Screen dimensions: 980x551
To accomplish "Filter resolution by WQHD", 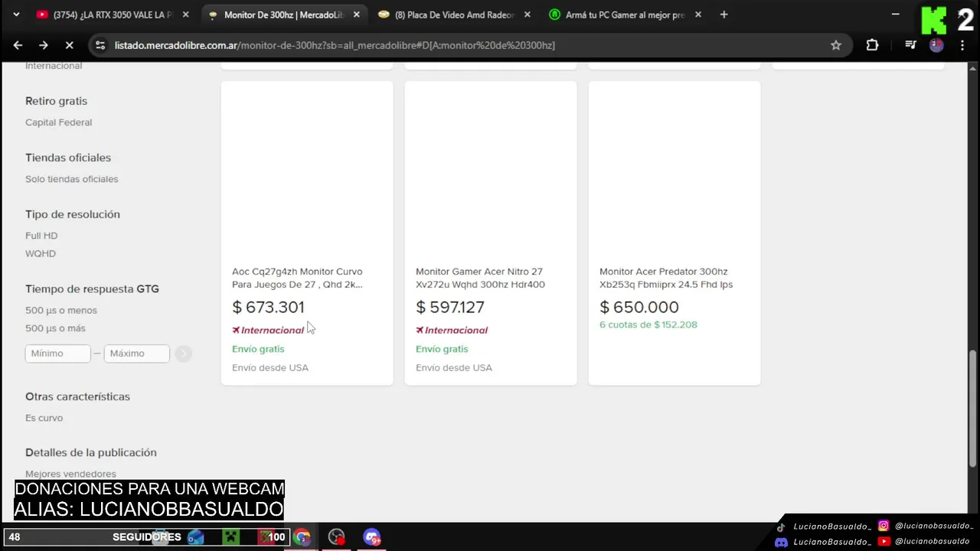I will click(41, 253).
